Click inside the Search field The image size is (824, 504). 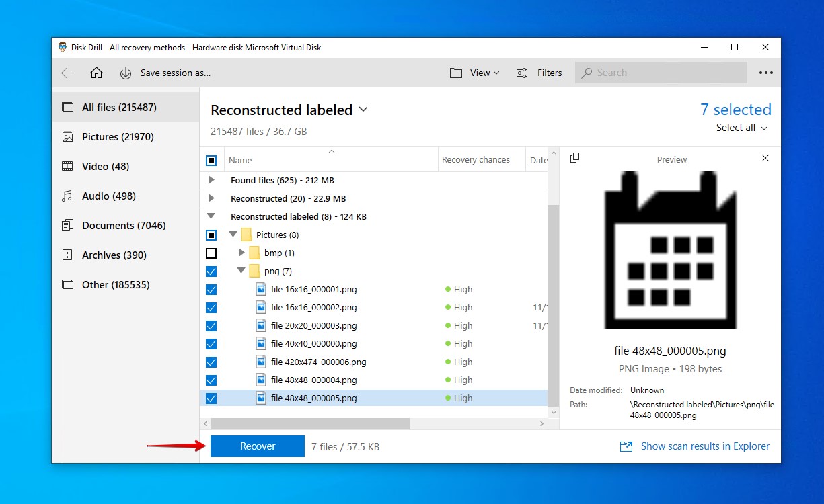tap(661, 73)
